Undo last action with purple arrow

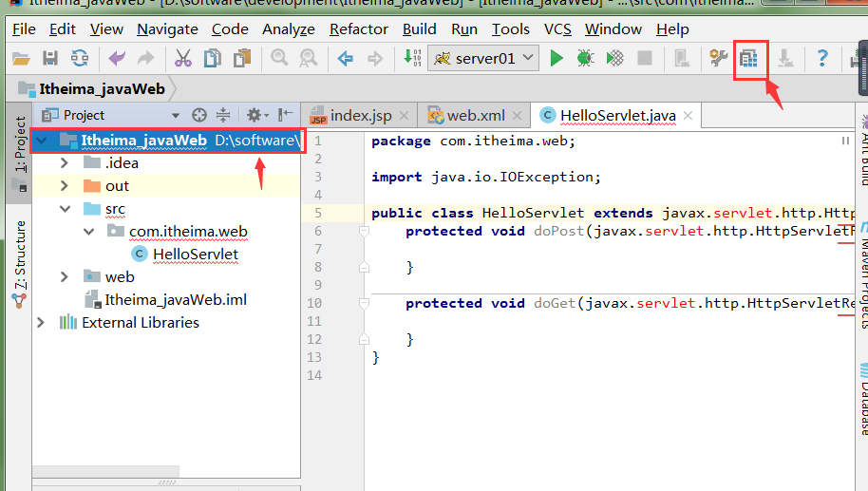tap(117, 58)
